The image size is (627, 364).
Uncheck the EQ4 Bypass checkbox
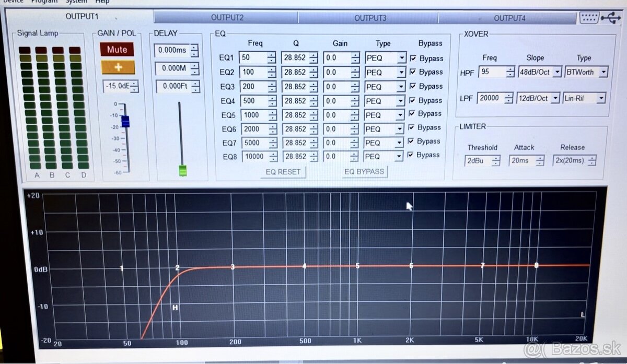(x=413, y=100)
